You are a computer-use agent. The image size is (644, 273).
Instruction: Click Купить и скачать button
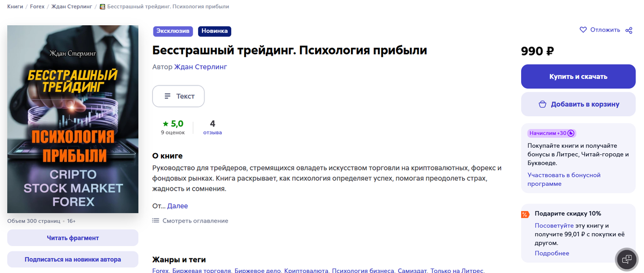click(x=579, y=77)
